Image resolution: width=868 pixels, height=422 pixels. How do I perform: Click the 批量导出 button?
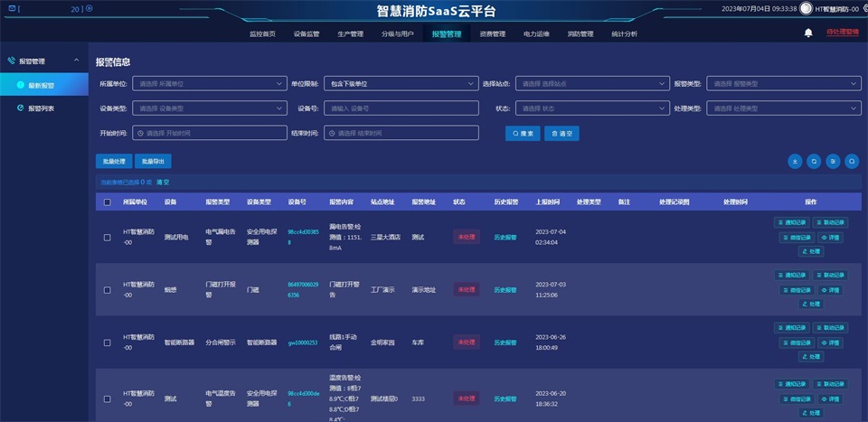pos(153,162)
